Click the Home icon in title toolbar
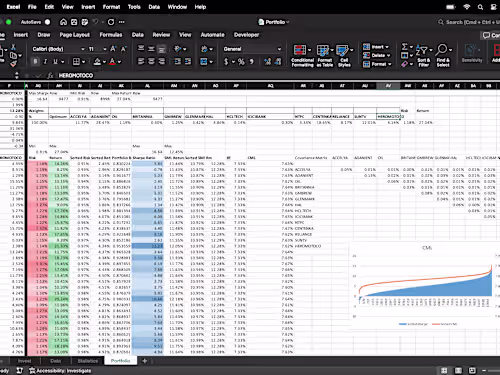Screen dimensions: 500x375 63,22
